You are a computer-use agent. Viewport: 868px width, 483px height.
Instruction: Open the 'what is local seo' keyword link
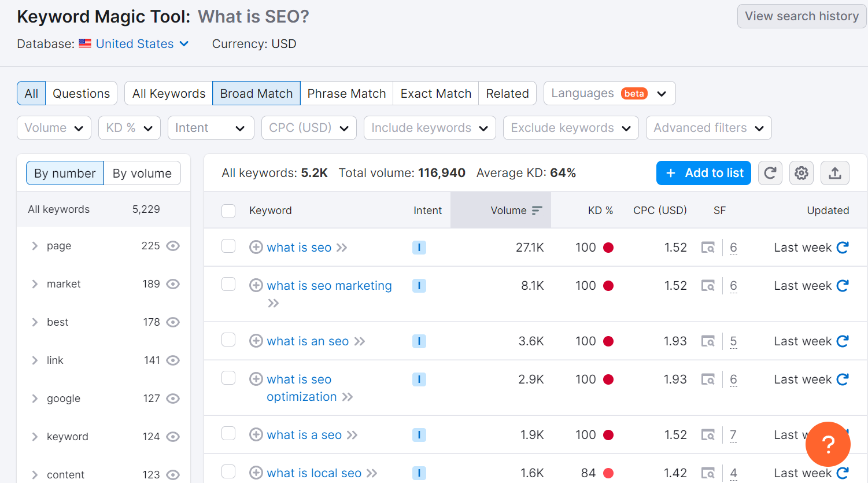coord(314,473)
